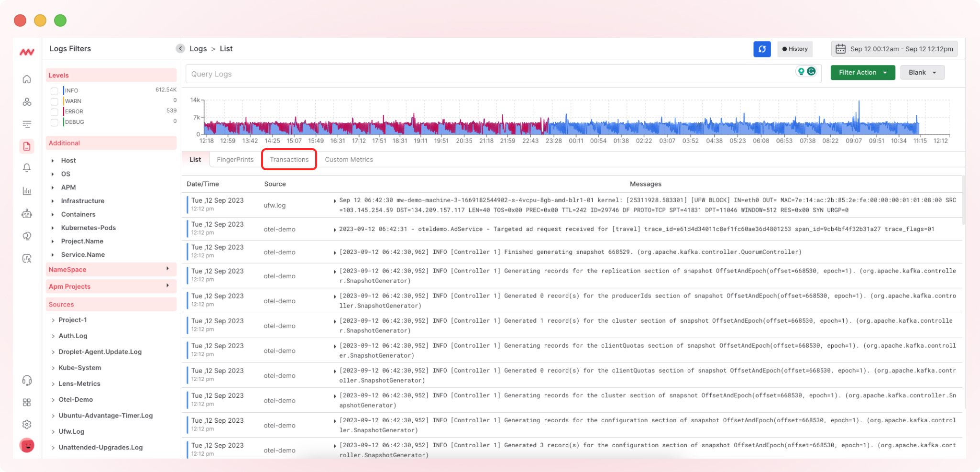Enable the INFO level checkbox
980x472 pixels.
coord(55,91)
